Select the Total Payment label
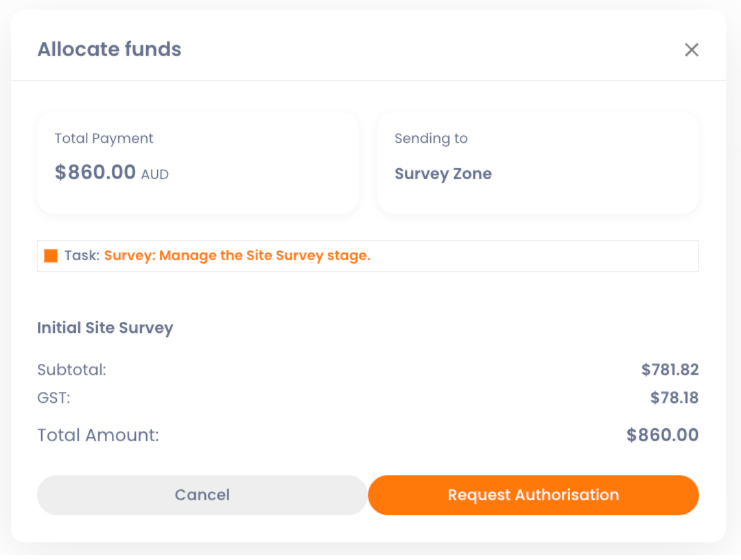The width and height of the screenshot is (741, 560). point(104,139)
